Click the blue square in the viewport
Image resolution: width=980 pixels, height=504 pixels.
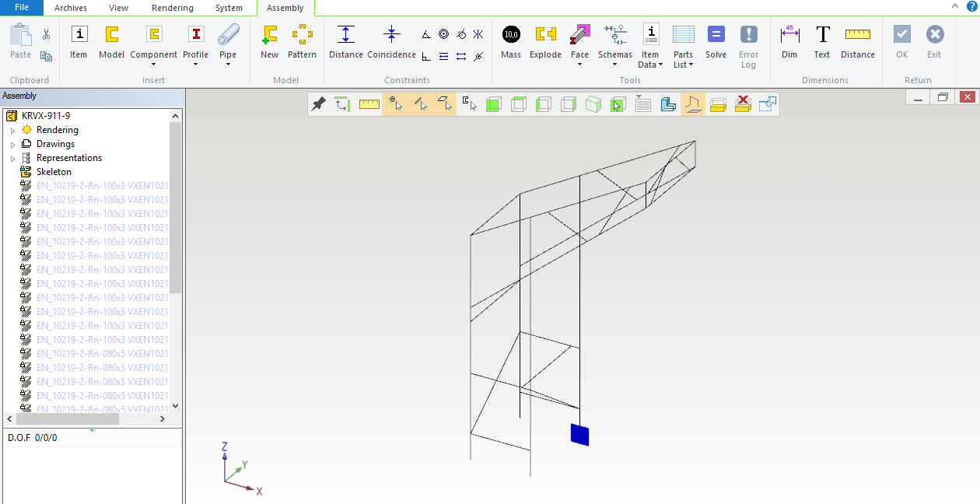tap(579, 435)
